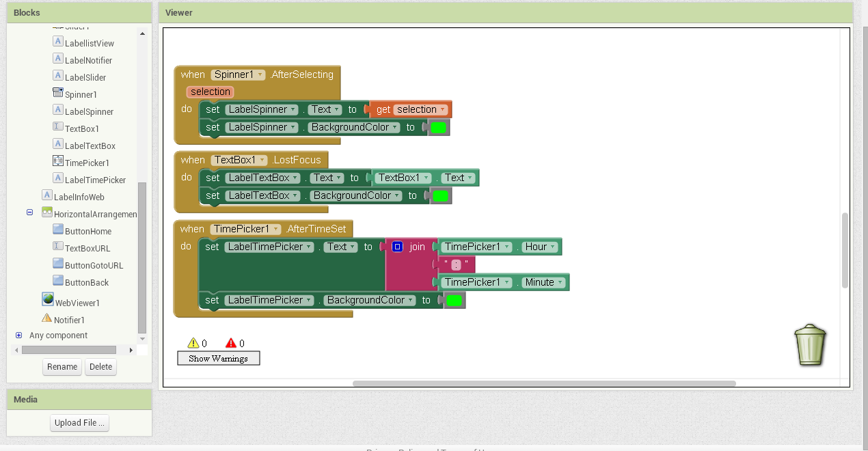Click the Upload File button
This screenshot has height=451, width=868.
coord(79,423)
